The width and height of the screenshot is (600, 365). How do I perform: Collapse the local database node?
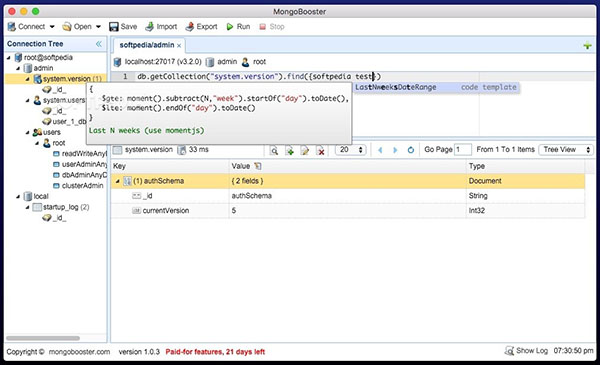(18, 197)
